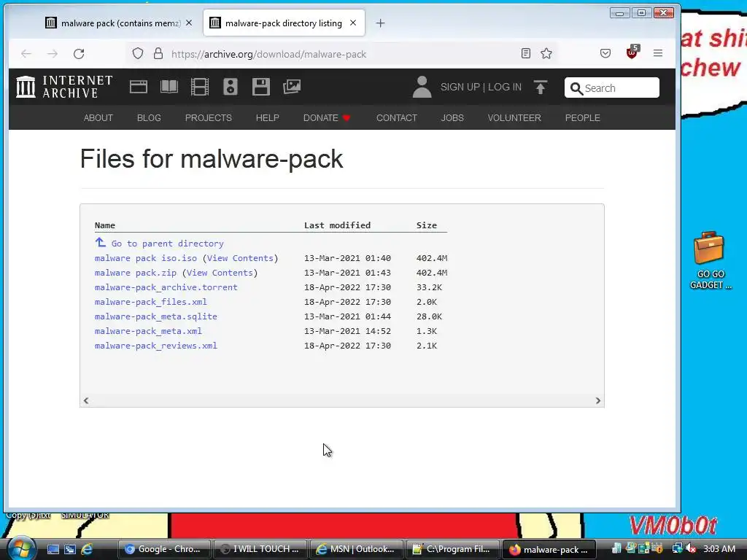Click the listing's left scroll arrow
This screenshot has width=747, height=560.
pos(86,400)
